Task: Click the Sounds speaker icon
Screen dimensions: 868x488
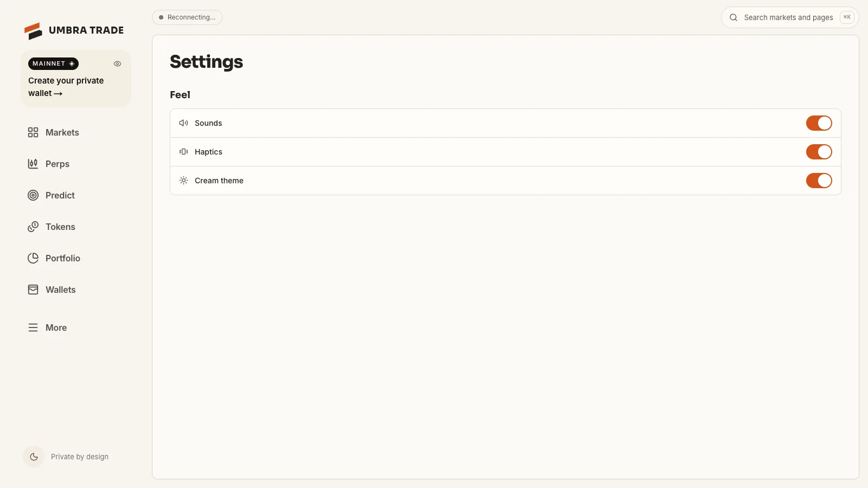Action: point(184,123)
